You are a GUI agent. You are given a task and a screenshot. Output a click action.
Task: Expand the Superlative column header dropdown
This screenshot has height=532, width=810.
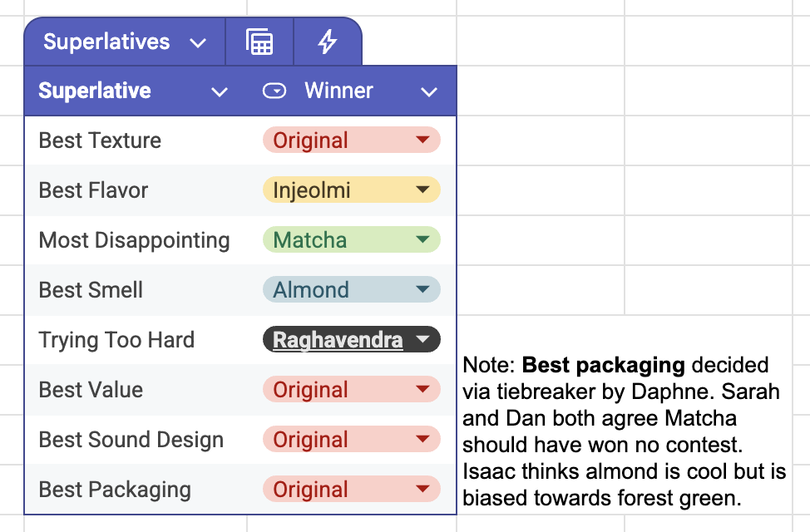(x=220, y=91)
